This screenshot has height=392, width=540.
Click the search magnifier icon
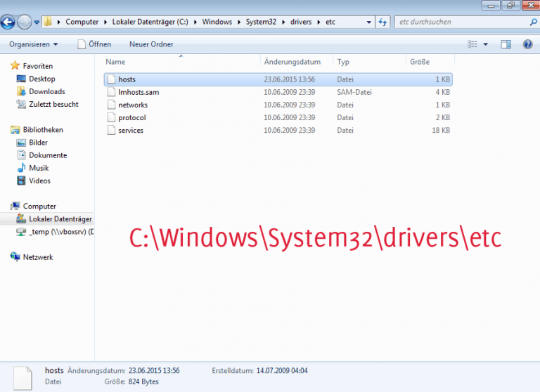click(x=533, y=22)
